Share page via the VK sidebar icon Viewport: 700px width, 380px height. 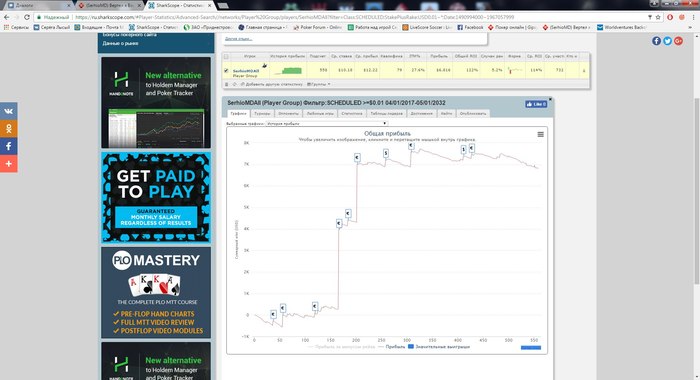coord(8,111)
